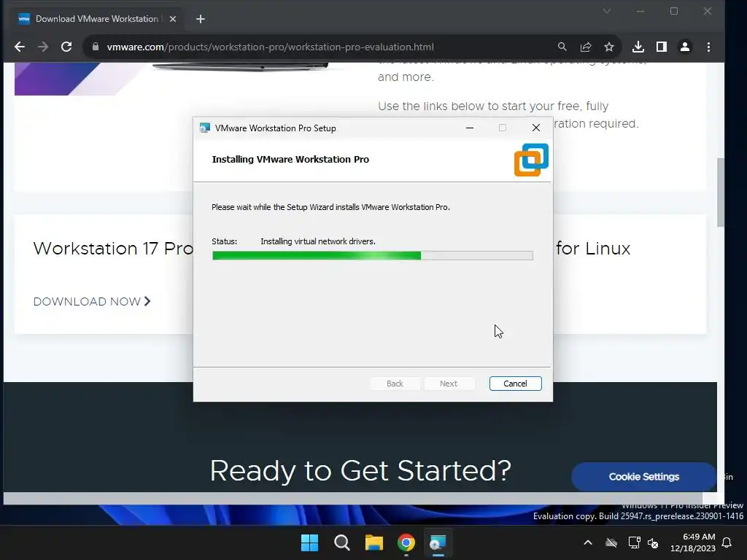Show hidden tray icons chevron
Screen dimensions: 747x560
point(588,542)
